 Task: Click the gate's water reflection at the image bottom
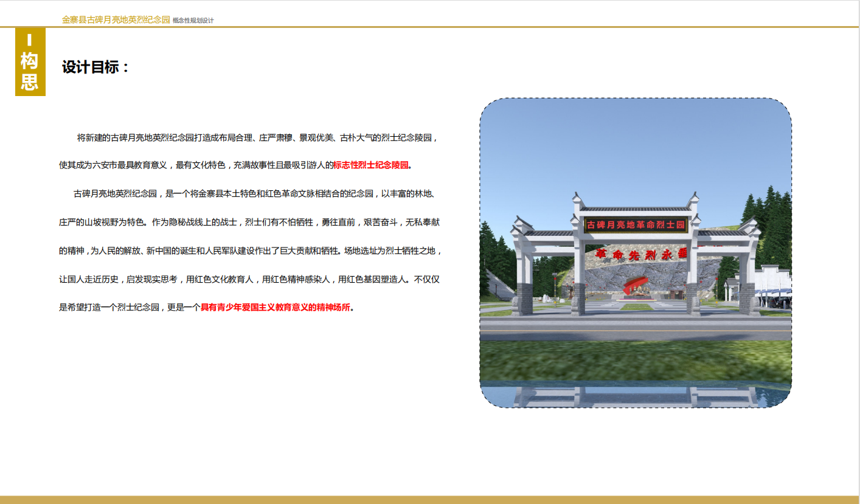[635, 394]
